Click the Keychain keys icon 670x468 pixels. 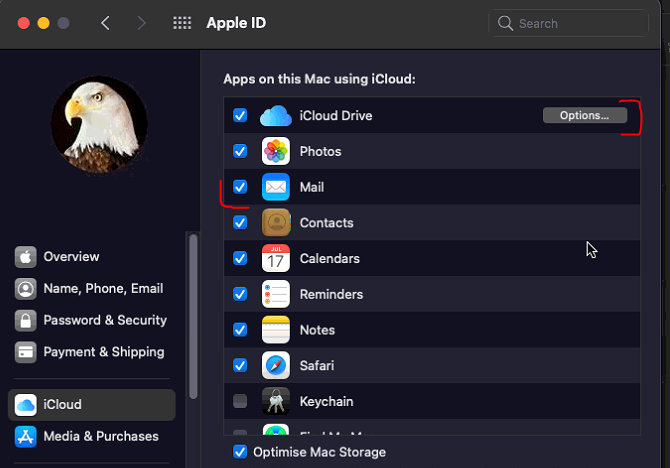pyautogui.click(x=276, y=401)
